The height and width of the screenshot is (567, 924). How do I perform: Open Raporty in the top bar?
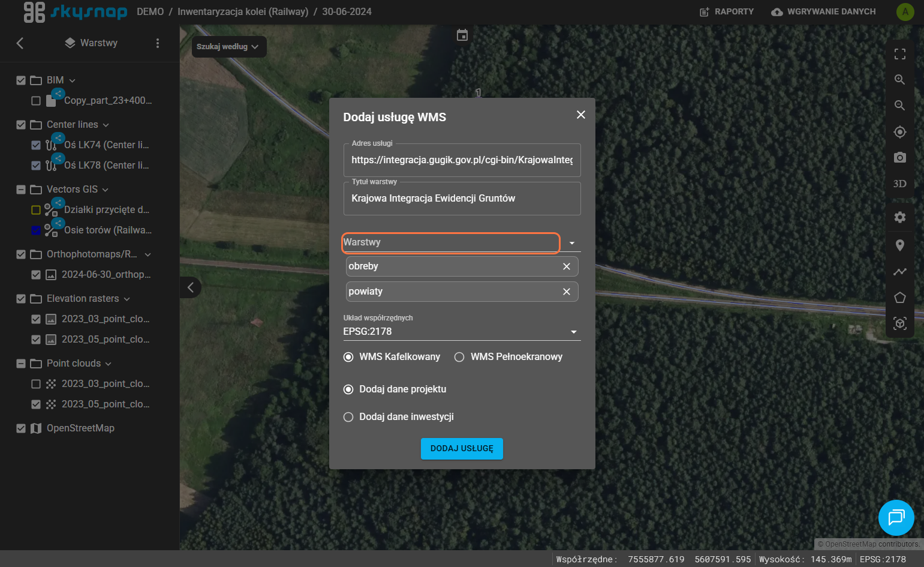(x=727, y=12)
